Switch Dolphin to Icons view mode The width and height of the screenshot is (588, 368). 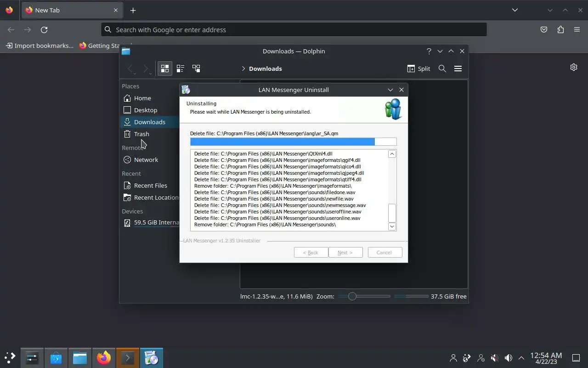[x=164, y=69]
